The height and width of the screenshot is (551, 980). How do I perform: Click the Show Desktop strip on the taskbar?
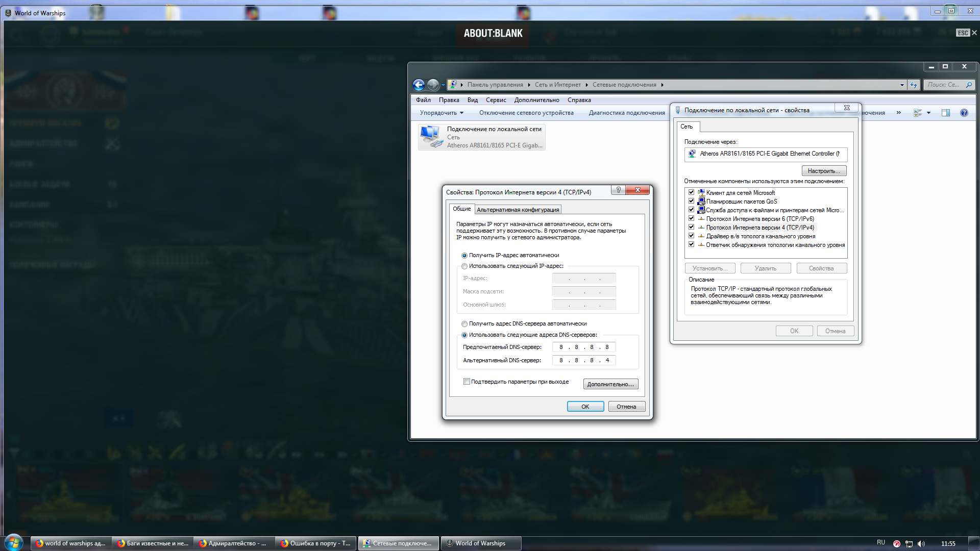pyautogui.click(x=974, y=543)
